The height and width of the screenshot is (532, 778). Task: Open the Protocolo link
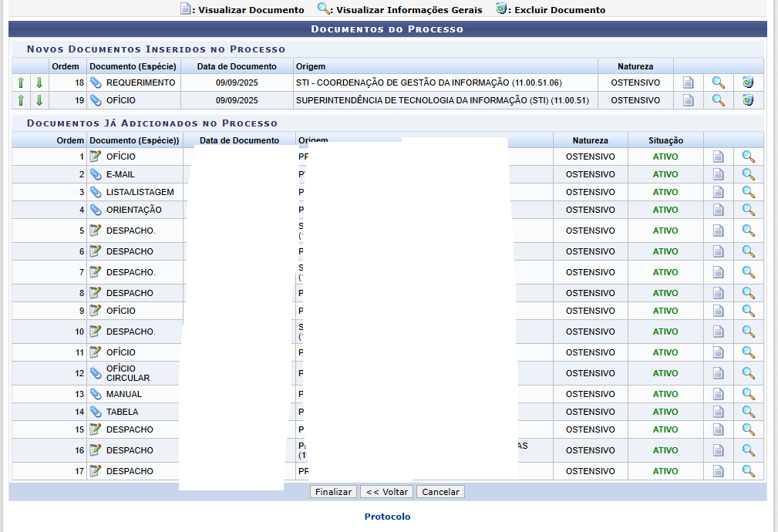point(387,517)
